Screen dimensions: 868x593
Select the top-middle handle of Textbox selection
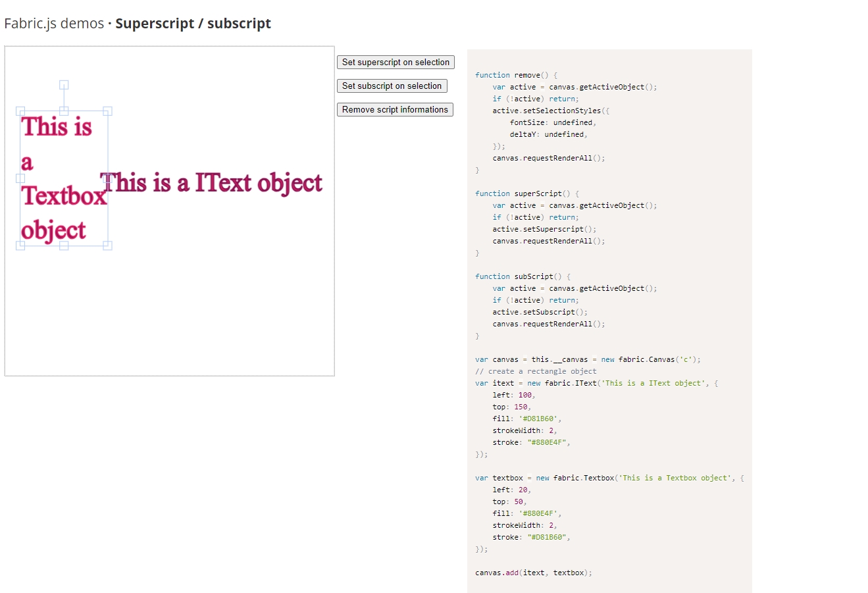pyautogui.click(x=64, y=111)
